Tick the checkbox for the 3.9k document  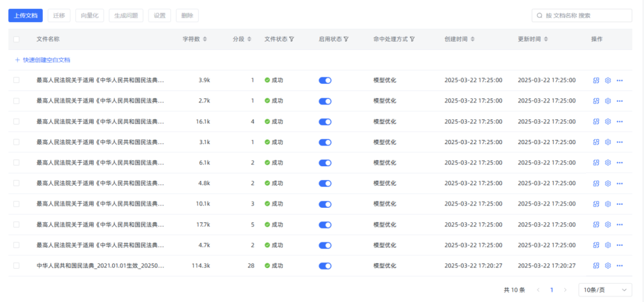(x=17, y=80)
